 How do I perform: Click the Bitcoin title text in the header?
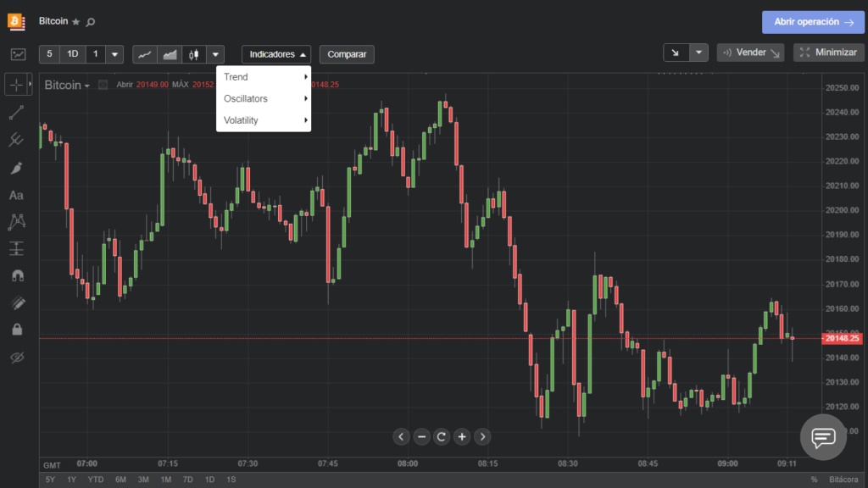(53, 21)
